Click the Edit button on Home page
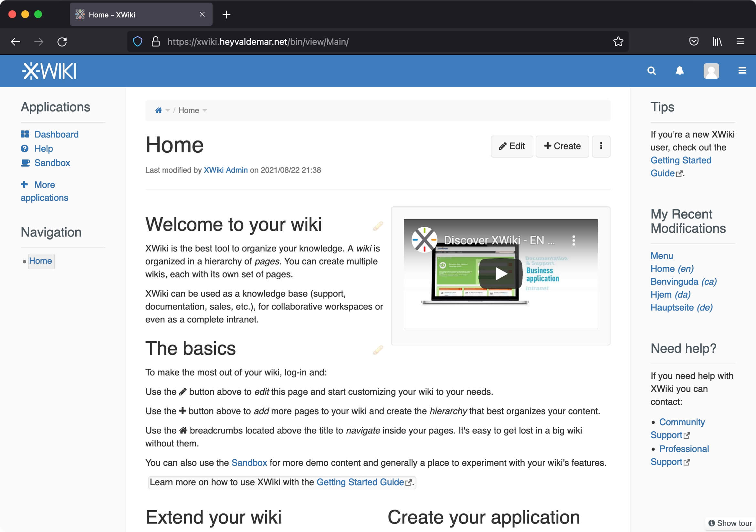Image resolution: width=756 pixels, height=532 pixels. (512, 146)
